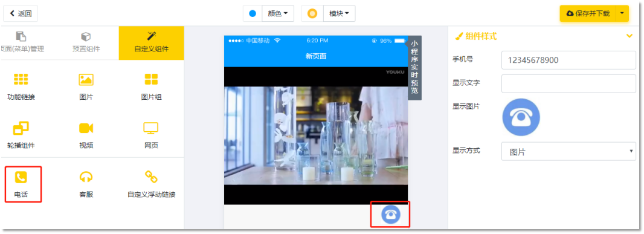The image size is (644, 234).
Task: Click the 返回 back button
Action: 21,13
